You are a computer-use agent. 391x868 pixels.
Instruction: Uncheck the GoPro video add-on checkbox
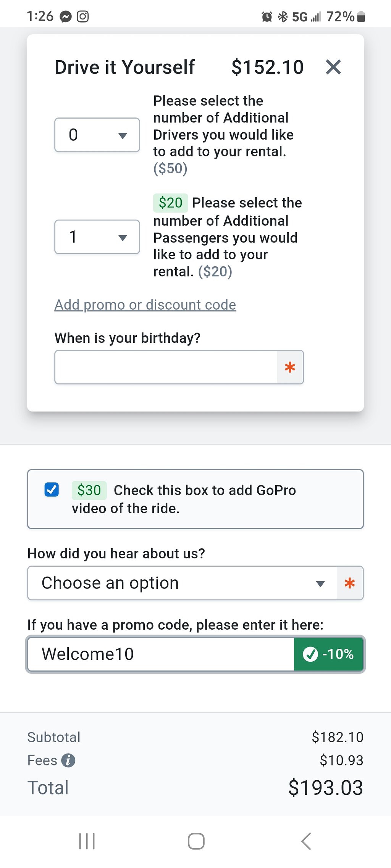52,490
